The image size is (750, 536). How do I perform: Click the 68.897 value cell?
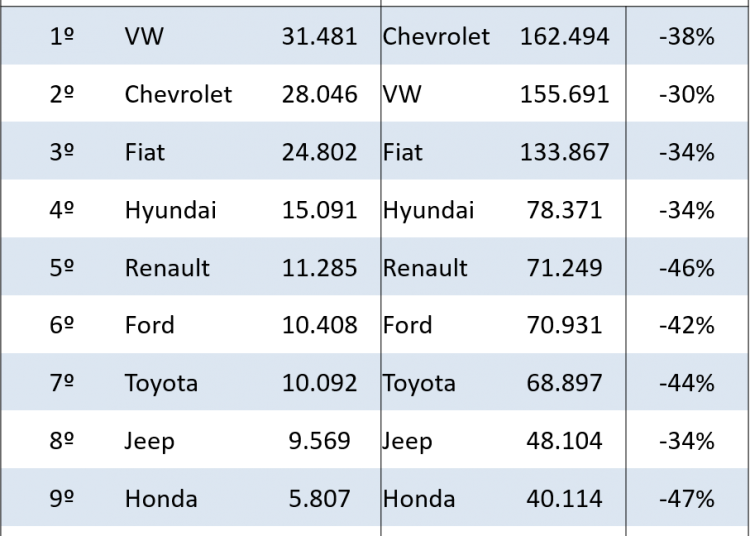coord(564,383)
